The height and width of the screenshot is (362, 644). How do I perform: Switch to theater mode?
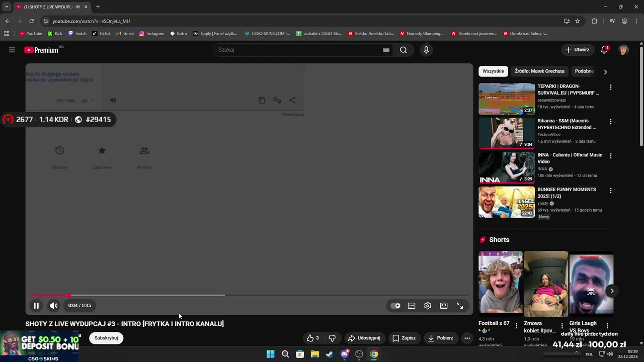pyautogui.click(x=444, y=305)
